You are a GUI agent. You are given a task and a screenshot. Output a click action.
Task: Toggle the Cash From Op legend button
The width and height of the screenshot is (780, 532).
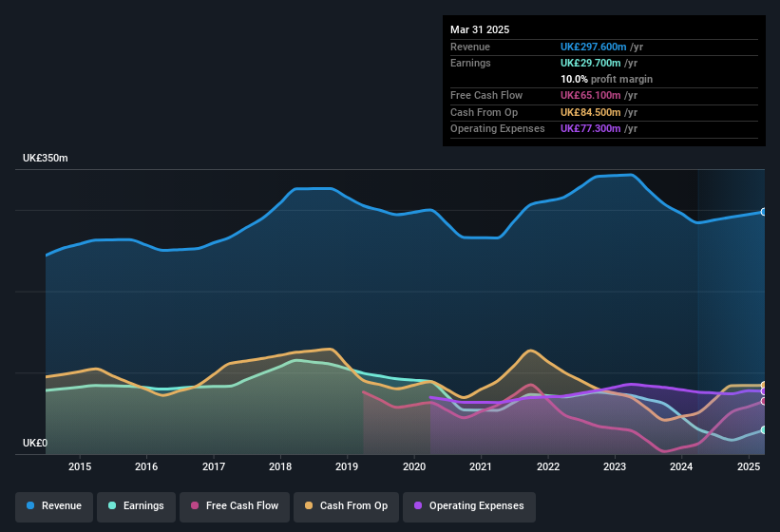click(346, 506)
